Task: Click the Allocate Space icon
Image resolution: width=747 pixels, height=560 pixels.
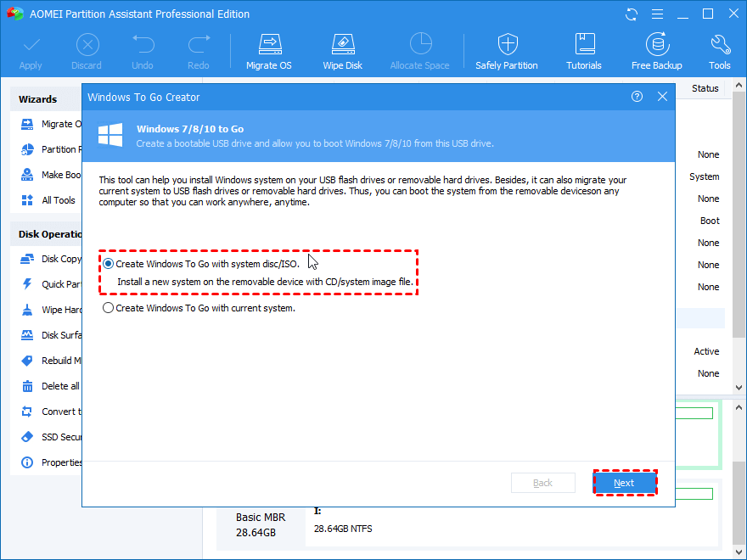Action: [x=421, y=44]
